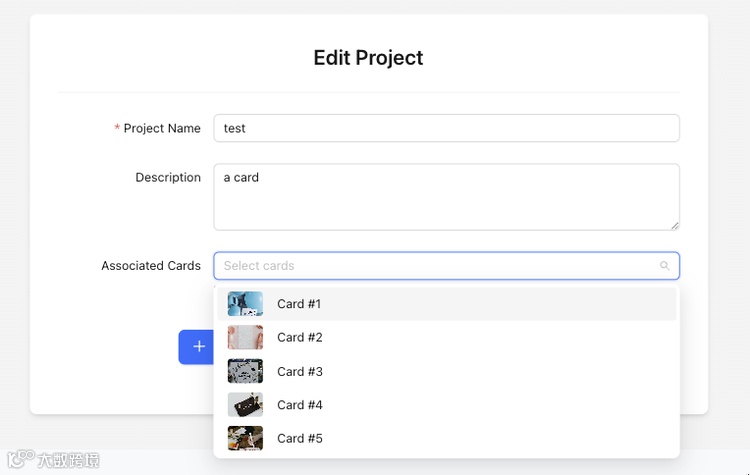
Task: Click into the Description text area
Action: pos(446,197)
